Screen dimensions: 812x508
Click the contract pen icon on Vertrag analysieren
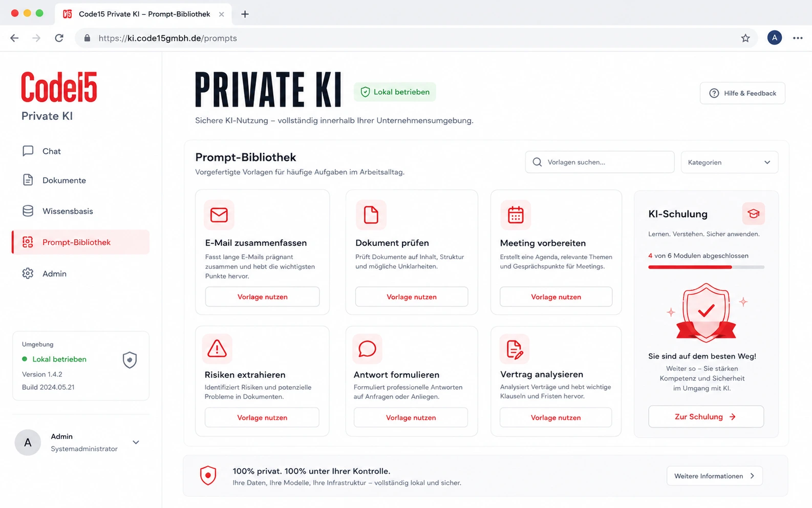point(515,349)
